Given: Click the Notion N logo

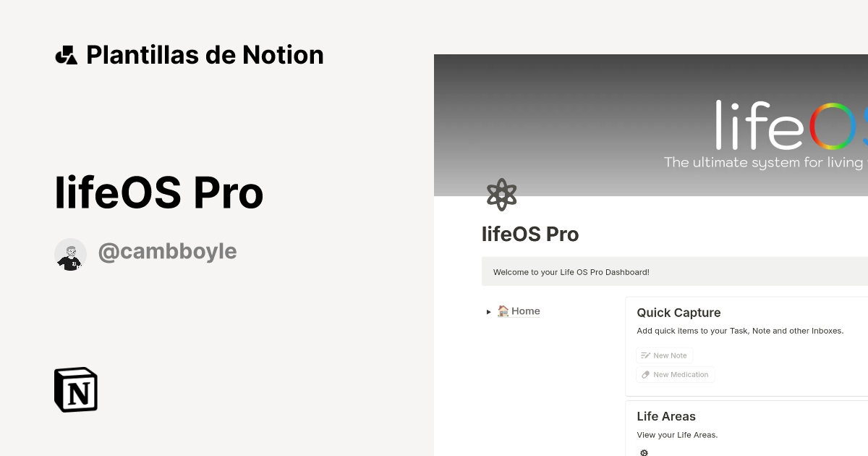Looking at the screenshot, I should [76, 389].
